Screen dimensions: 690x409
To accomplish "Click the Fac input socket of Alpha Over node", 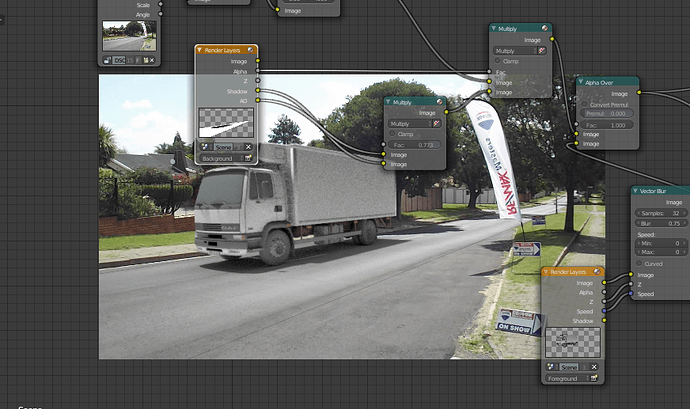I will coord(576,125).
